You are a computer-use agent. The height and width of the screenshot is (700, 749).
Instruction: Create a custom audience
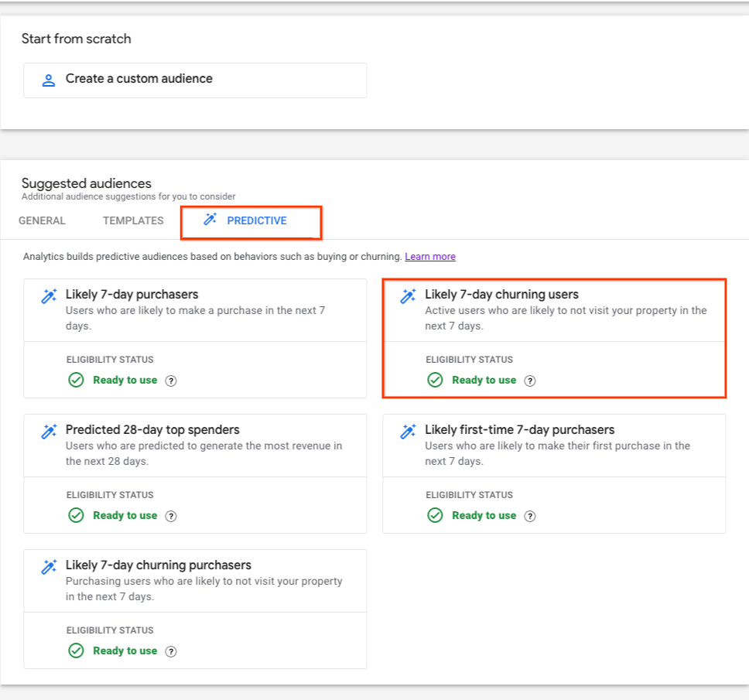pyautogui.click(x=195, y=80)
